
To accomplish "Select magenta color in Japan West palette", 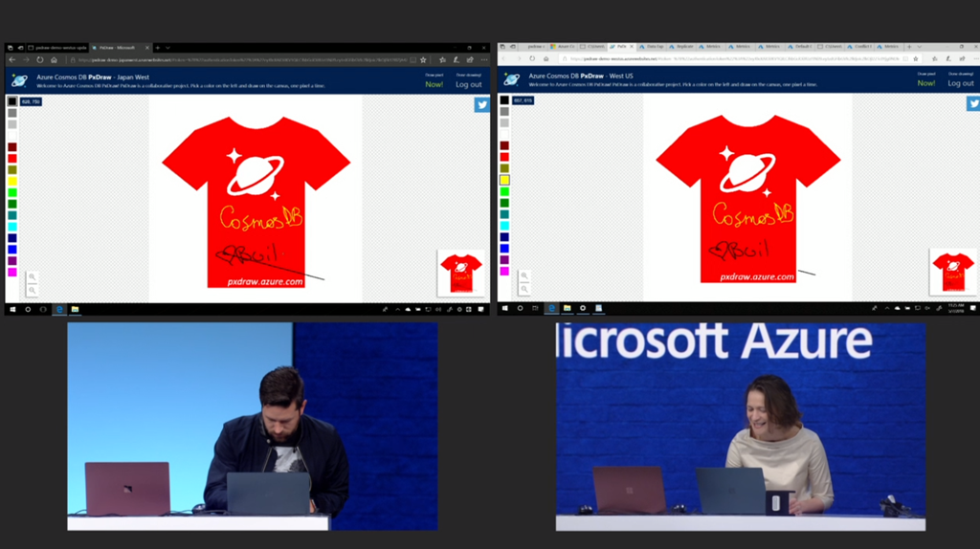I will (11, 272).
